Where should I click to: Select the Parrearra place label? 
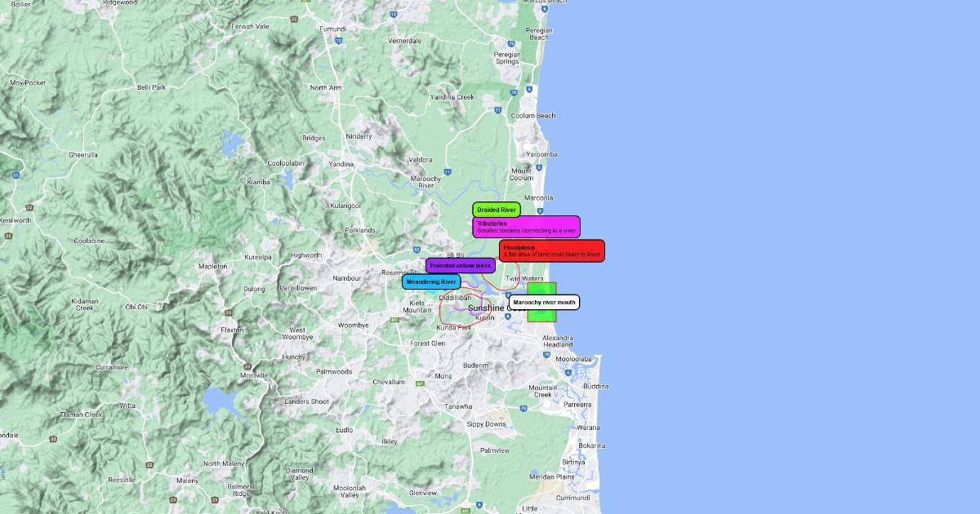coord(577,404)
